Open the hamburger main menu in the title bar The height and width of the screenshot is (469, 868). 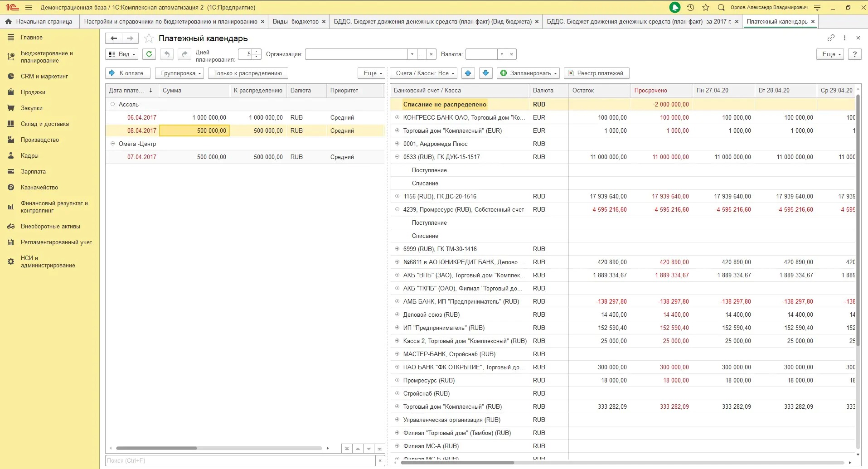click(29, 7)
